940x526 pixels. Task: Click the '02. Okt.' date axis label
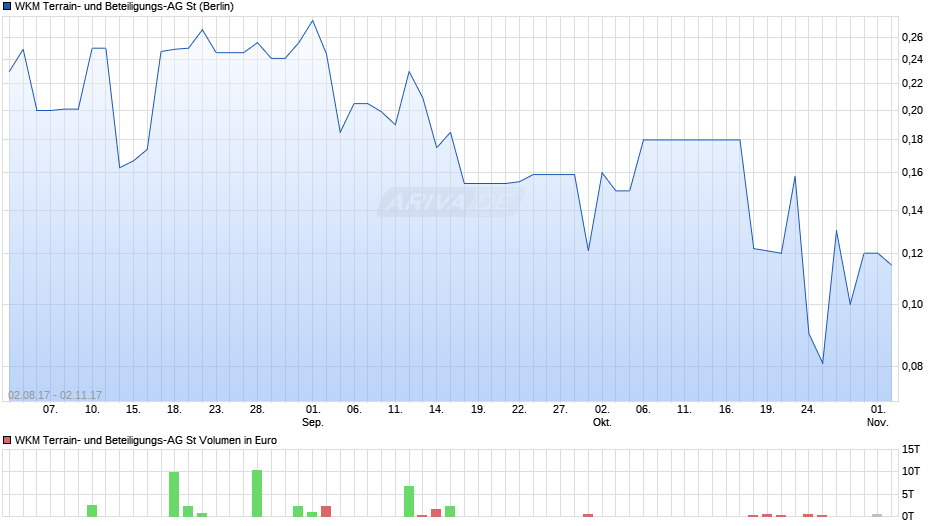click(x=602, y=416)
